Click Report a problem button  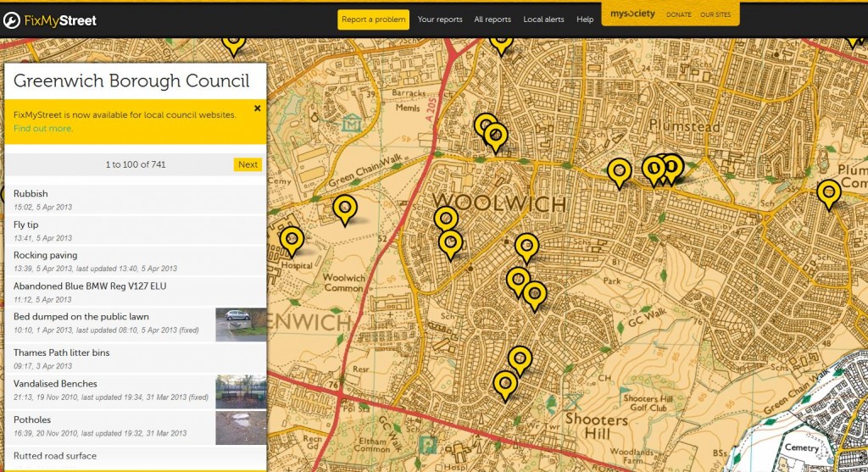coord(374,19)
